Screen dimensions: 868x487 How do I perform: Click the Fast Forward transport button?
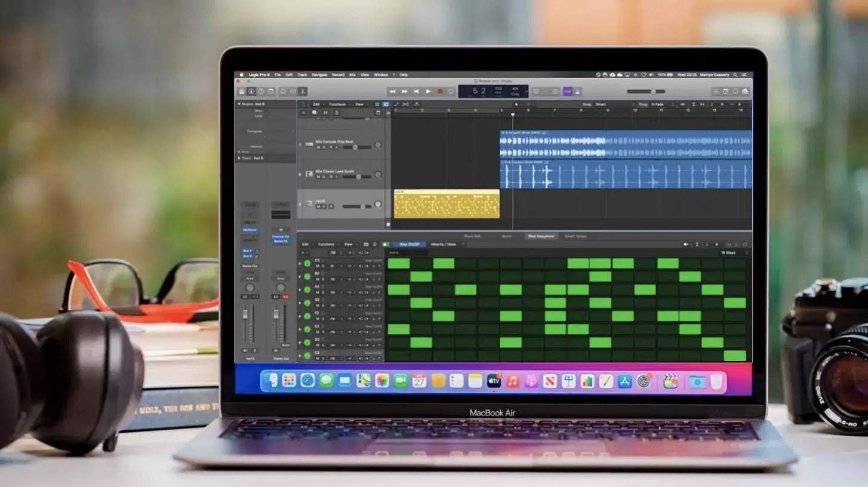(404, 91)
